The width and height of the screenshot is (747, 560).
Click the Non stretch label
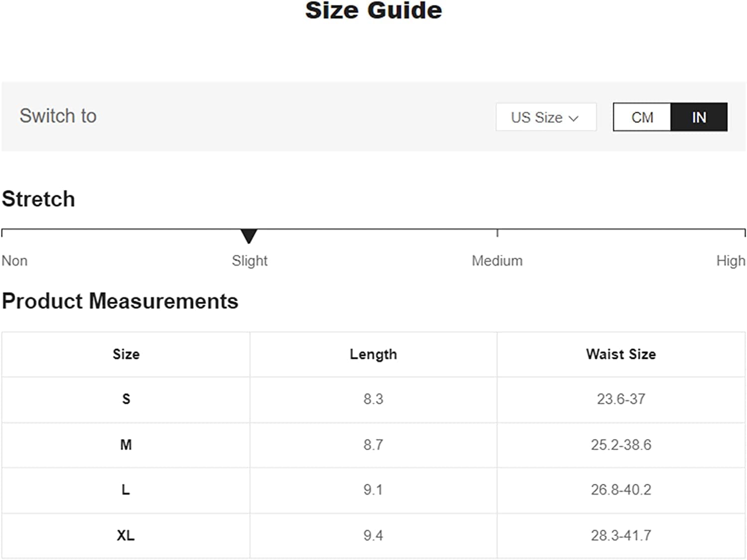(x=14, y=261)
